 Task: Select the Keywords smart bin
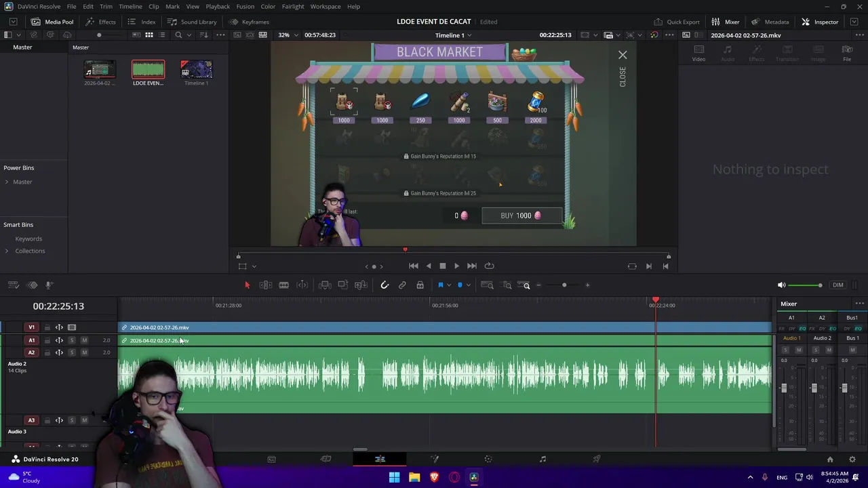28,239
